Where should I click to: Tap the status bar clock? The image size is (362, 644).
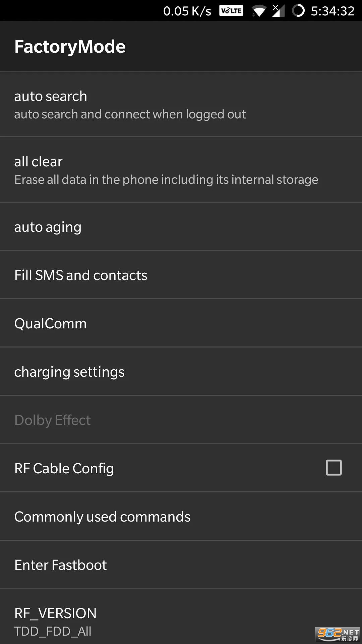tap(333, 11)
